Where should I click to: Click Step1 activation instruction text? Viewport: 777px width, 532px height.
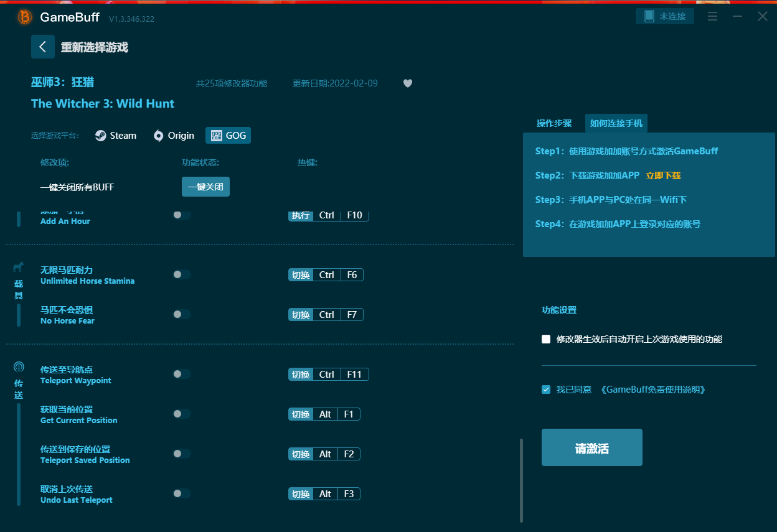point(626,151)
